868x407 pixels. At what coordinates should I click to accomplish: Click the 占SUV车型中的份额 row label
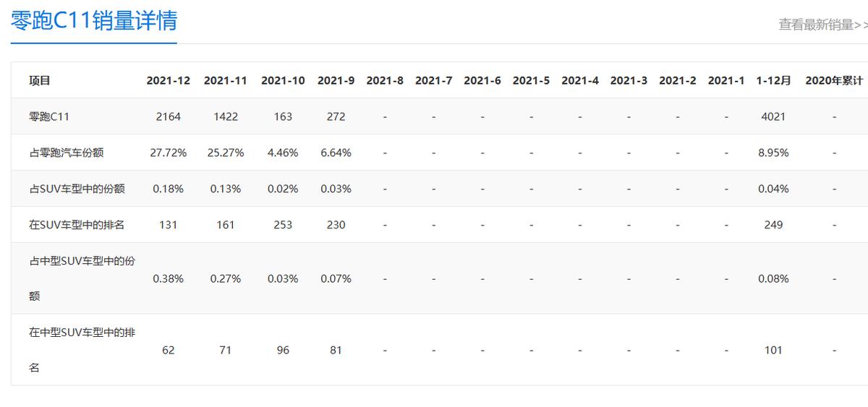coord(77,189)
